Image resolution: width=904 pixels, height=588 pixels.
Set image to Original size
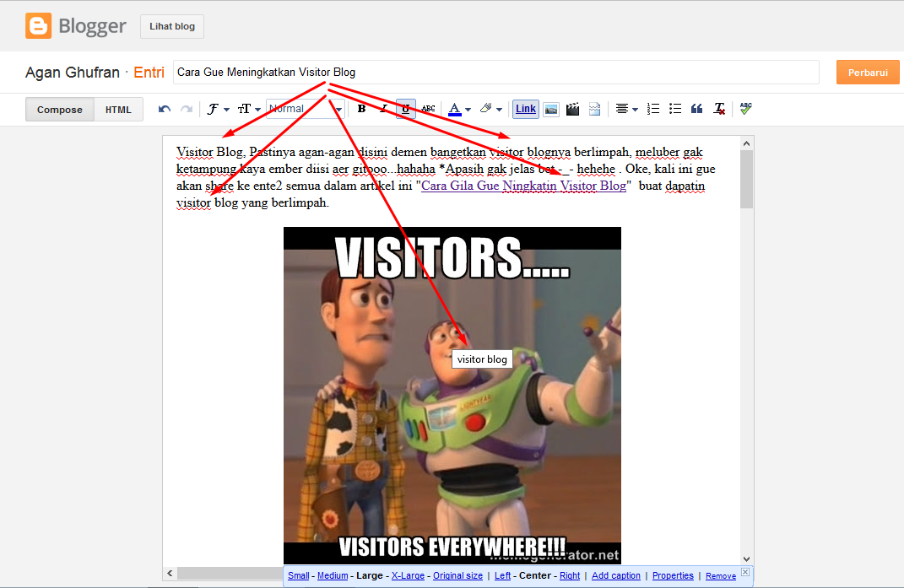click(457, 575)
